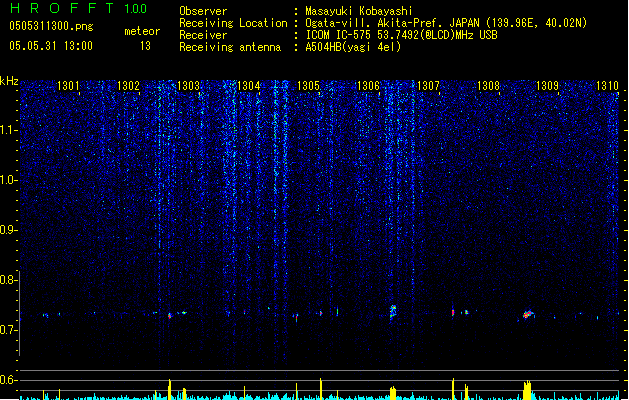Screen dimensions: 629x400
Task: Click the 'Receiving Location' label
Action: [233, 23]
